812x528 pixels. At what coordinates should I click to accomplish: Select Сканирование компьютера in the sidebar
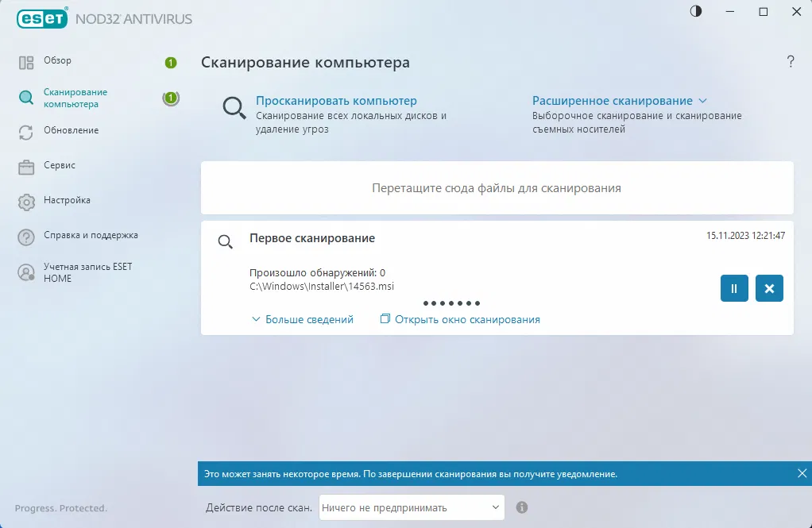tap(75, 98)
